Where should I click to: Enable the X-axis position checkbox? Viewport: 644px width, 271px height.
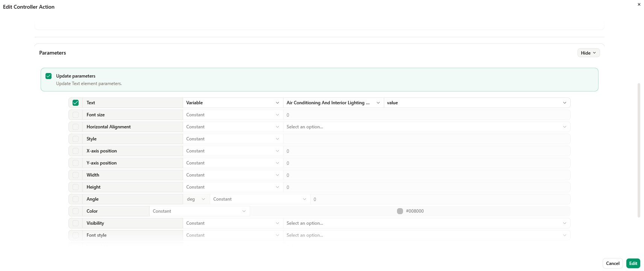pos(76,151)
